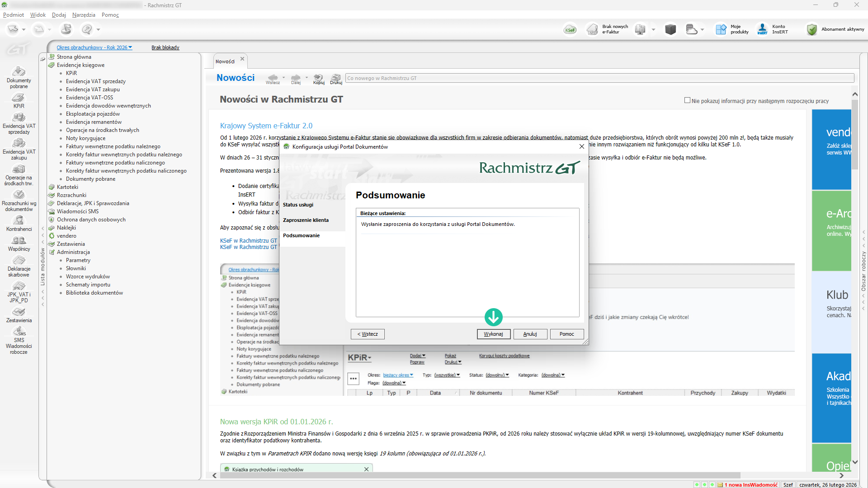Click the search field 'Co nowego w Rachmistrzu GT'
This screenshot has width=868, height=488.
point(599,78)
